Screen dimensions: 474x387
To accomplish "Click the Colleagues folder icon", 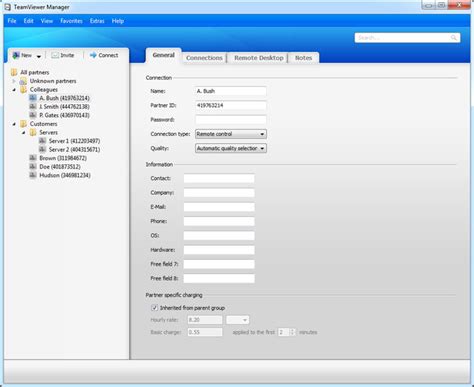I will [x=23, y=90].
